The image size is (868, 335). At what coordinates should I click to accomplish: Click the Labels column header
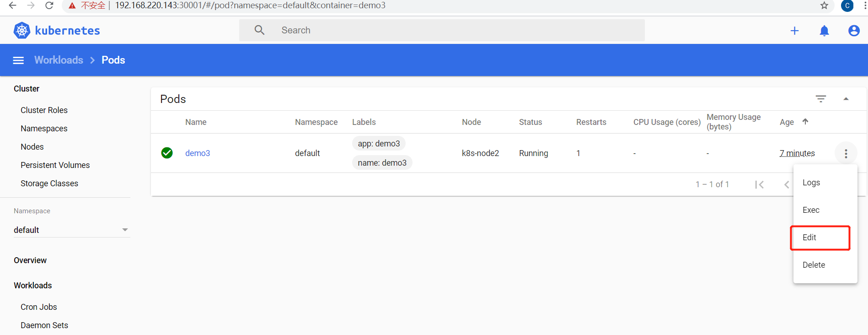pos(364,122)
